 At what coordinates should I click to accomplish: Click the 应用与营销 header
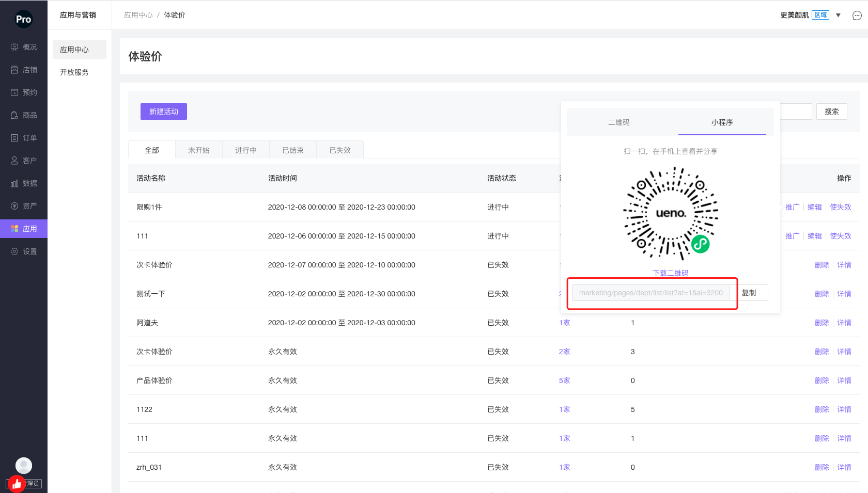coord(78,15)
